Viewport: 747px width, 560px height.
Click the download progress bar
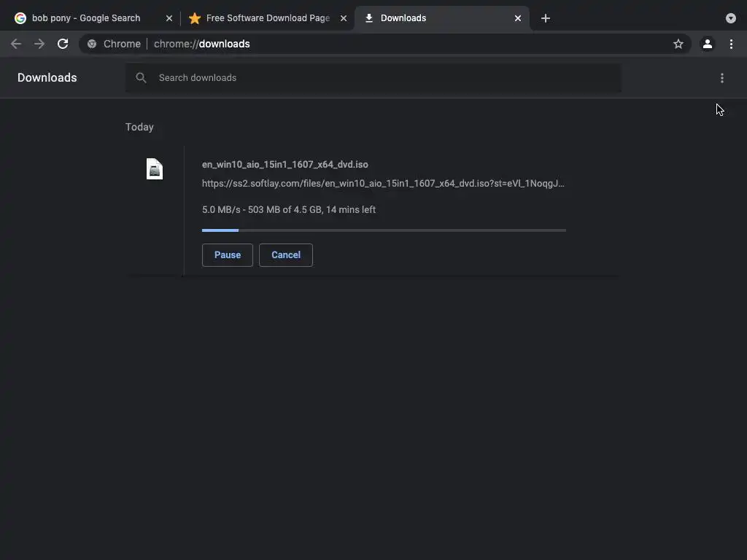(x=384, y=230)
